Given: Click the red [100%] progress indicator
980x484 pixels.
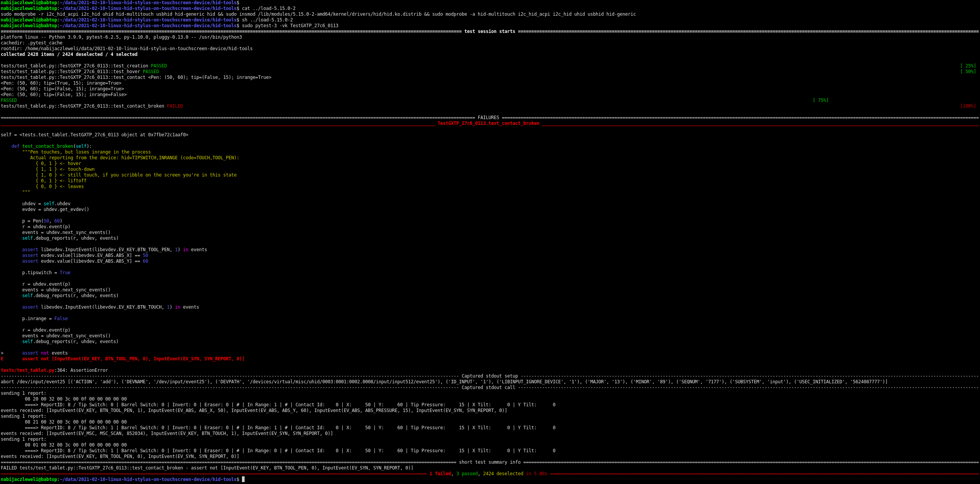Looking at the screenshot, I should 968,106.
